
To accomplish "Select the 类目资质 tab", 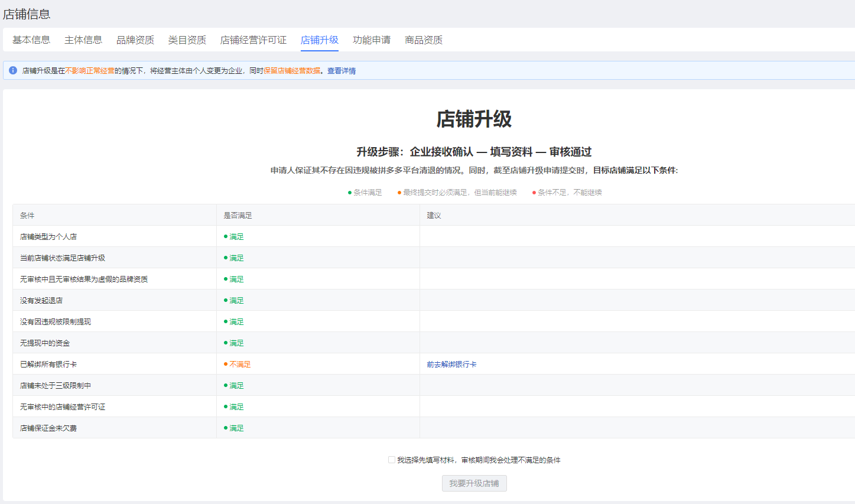I will point(187,40).
